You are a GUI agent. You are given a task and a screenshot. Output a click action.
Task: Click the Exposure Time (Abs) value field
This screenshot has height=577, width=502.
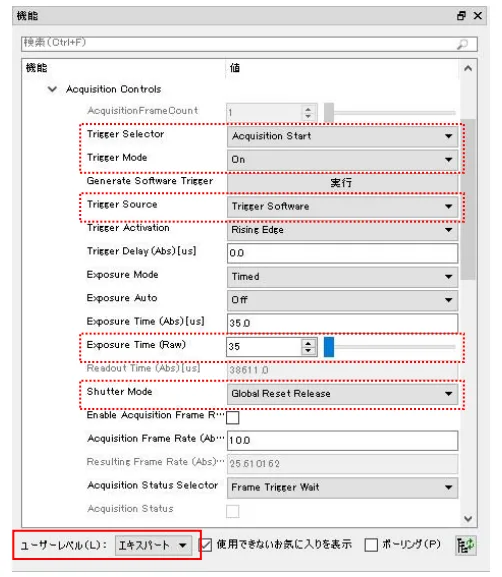[x=342, y=323]
